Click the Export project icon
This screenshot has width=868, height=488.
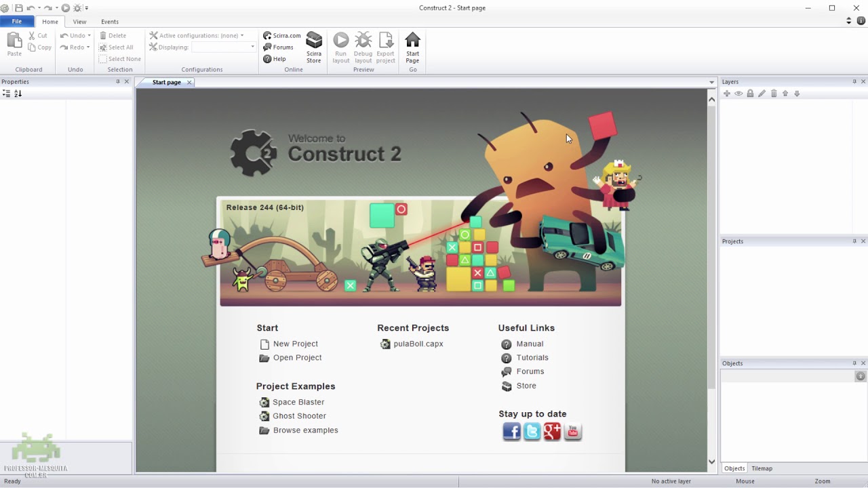(386, 40)
